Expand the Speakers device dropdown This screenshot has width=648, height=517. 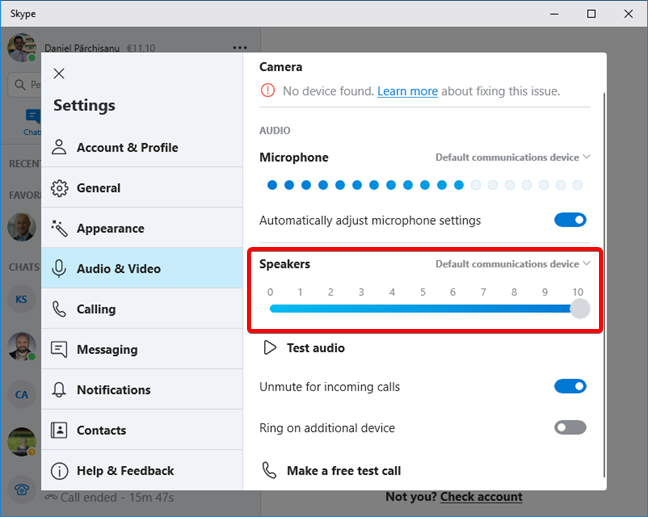513,264
